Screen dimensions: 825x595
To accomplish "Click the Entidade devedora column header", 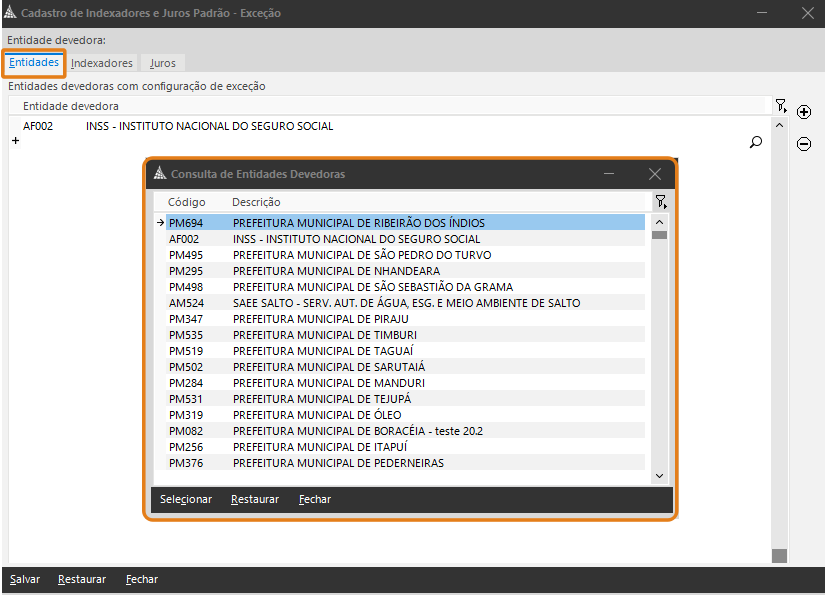I will click(71, 106).
